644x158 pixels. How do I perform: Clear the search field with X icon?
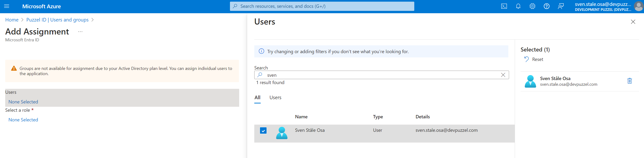click(503, 75)
